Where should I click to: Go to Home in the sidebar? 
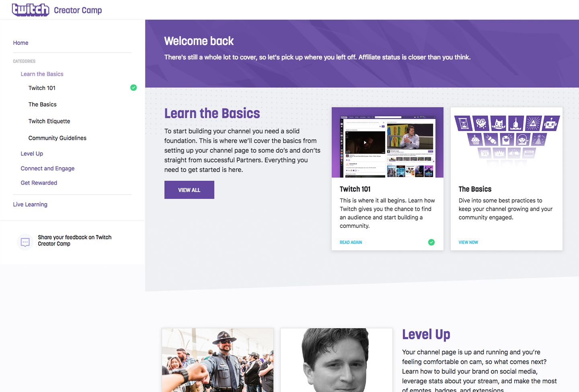coord(21,43)
